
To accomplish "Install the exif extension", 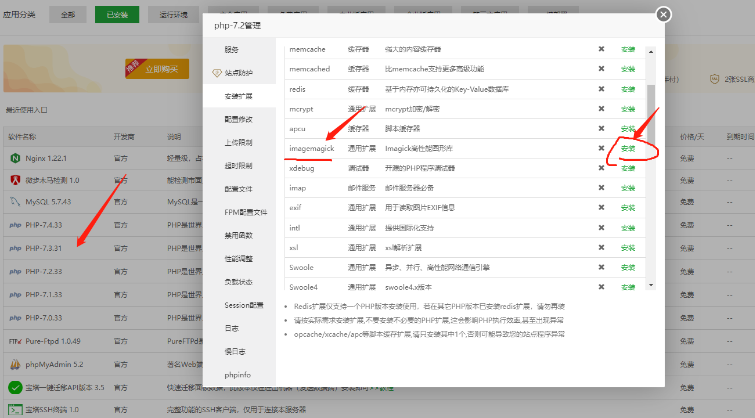I will 628,208.
